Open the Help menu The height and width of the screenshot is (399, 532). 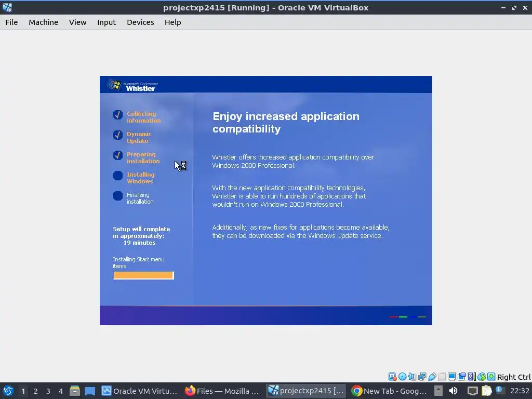(x=172, y=22)
